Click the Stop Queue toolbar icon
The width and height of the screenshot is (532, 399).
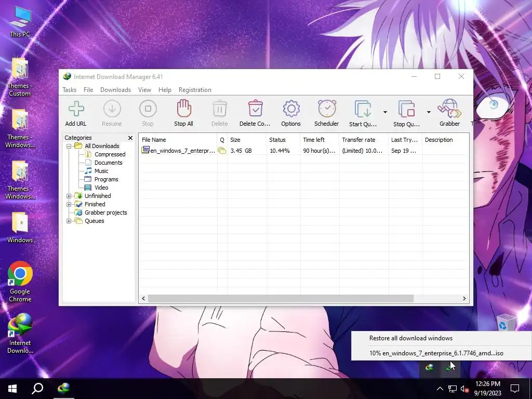click(406, 109)
